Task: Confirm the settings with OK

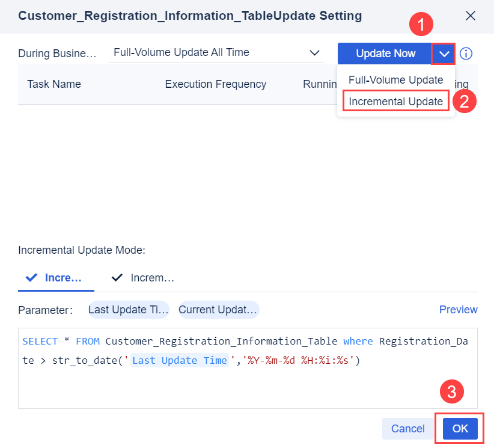Action: pos(459,429)
